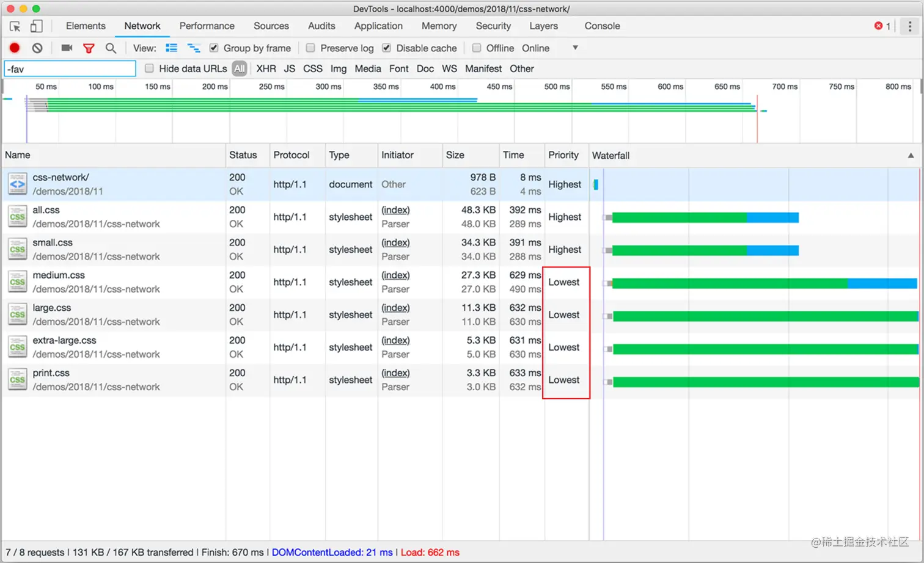Sort by the Size column header

pos(471,155)
